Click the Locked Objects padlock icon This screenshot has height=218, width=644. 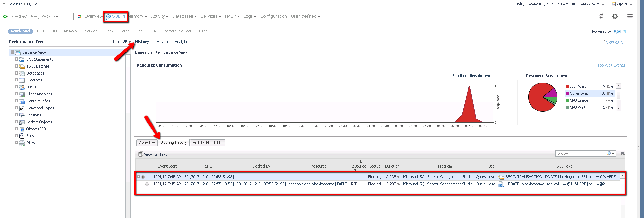pos(22,122)
